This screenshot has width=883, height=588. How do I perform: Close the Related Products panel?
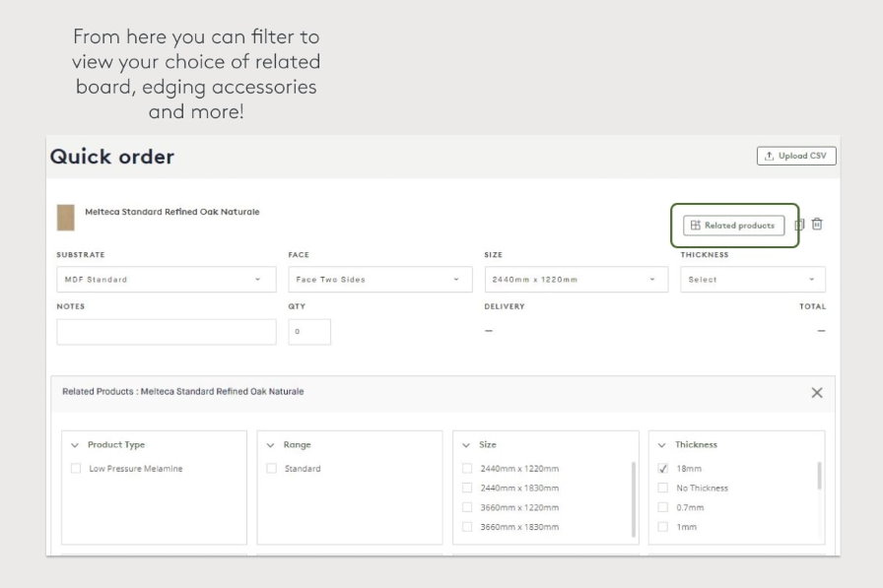(x=816, y=393)
